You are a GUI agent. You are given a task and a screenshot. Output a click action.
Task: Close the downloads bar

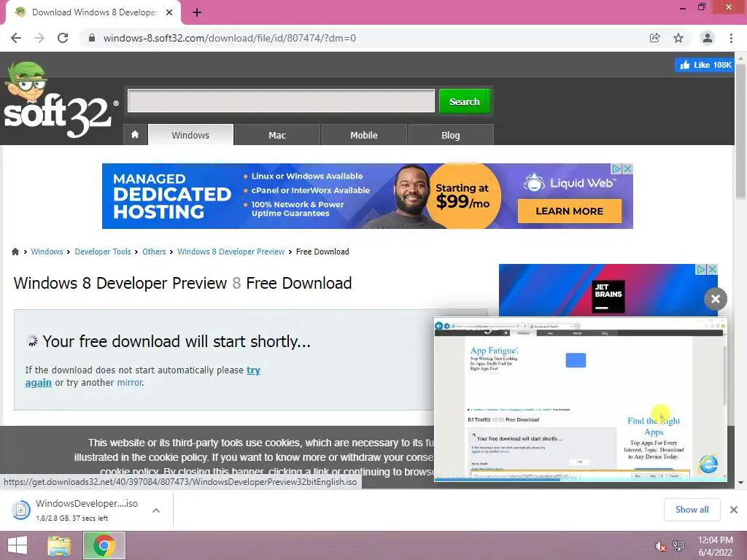[x=734, y=510]
